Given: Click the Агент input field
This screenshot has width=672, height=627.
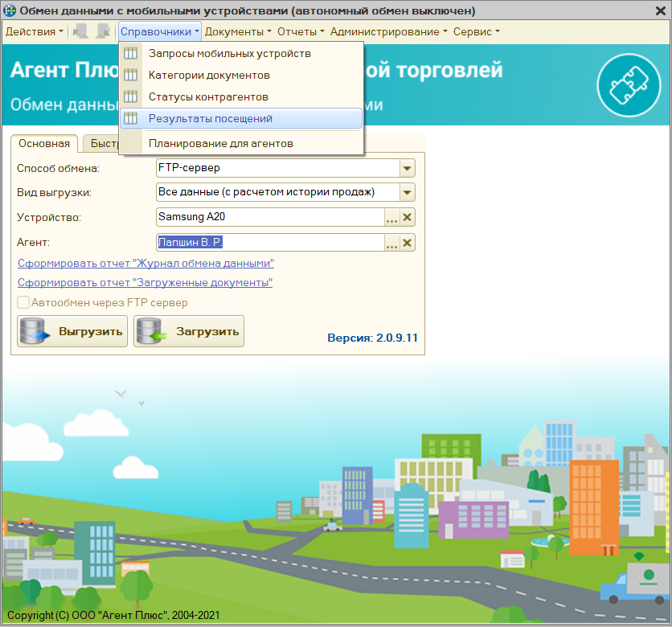Looking at the screenshot, I should point(269,243).
